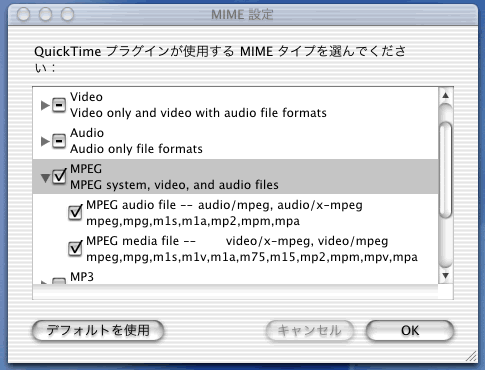Click the キャンセル button
This screenshot has height=370, width=485.
point(310,331)
